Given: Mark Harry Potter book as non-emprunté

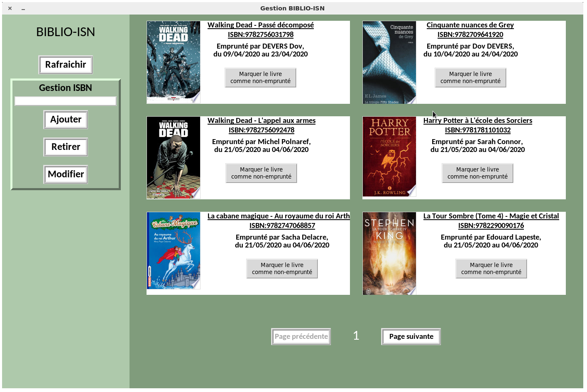Looking at the screenshot, I should coord(477,173).
